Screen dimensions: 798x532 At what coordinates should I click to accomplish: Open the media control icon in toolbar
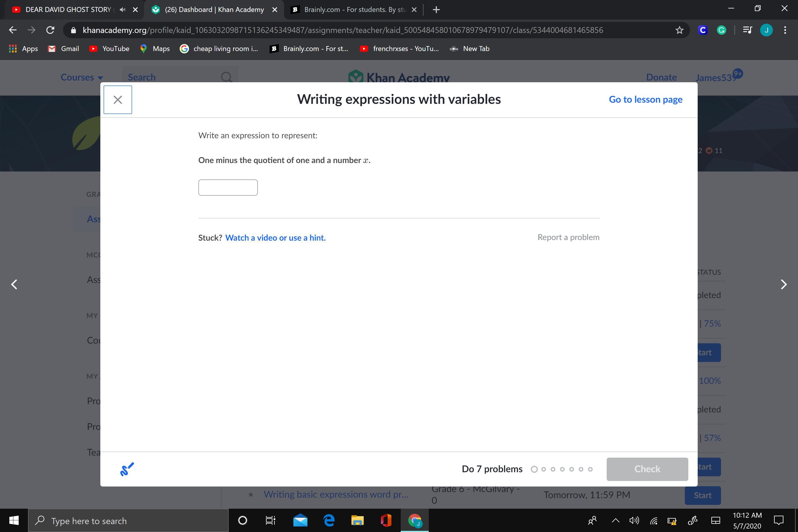pos(747,30)
